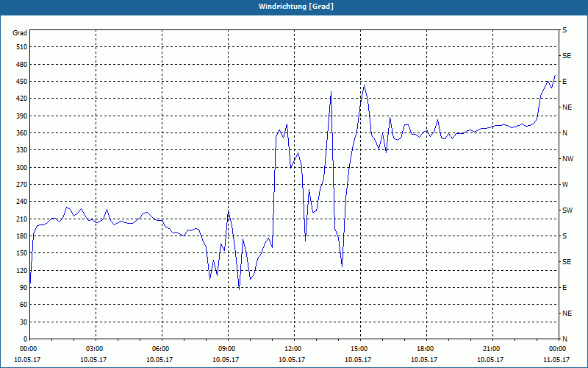Screen dimensions: 588x368
Task: Click the 'NE' compass label between 60 and 30
Action: 567,314
